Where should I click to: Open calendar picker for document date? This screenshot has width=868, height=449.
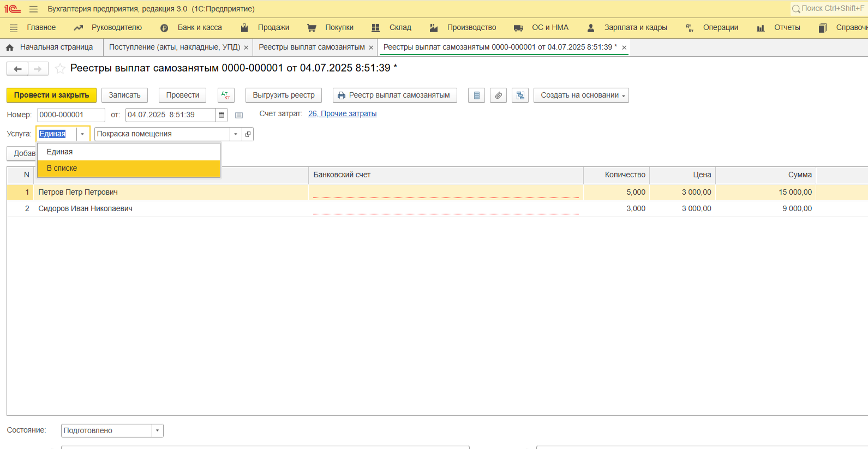click(222, 115)
